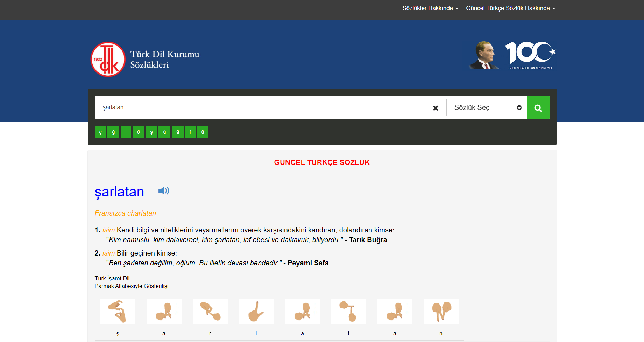Click the sign language image for ş
The height and width of the screenshot is (342, 644).
pyautogui.click(x=118, y=311)
